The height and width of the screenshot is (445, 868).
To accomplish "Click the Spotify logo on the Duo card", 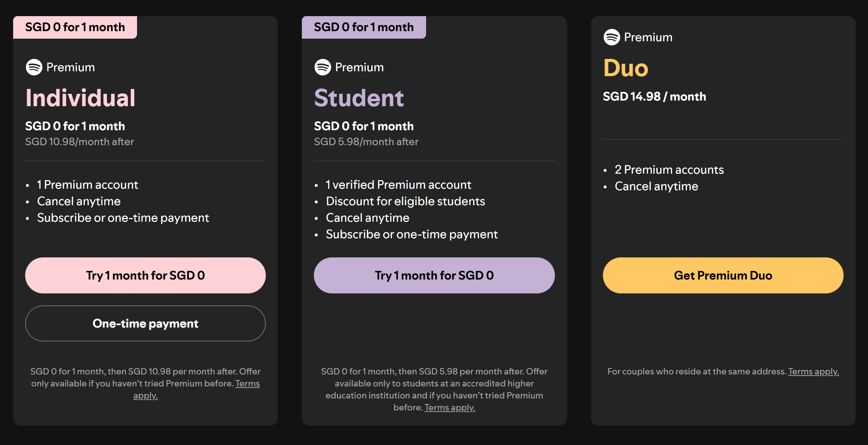I will click(x=612, y=37).
